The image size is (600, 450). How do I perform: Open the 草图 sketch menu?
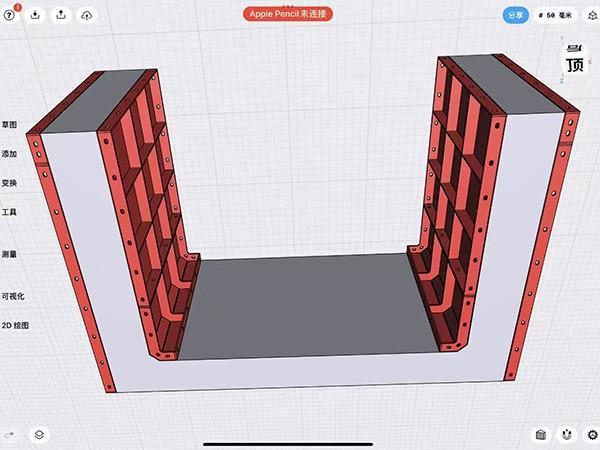[10, 125]
